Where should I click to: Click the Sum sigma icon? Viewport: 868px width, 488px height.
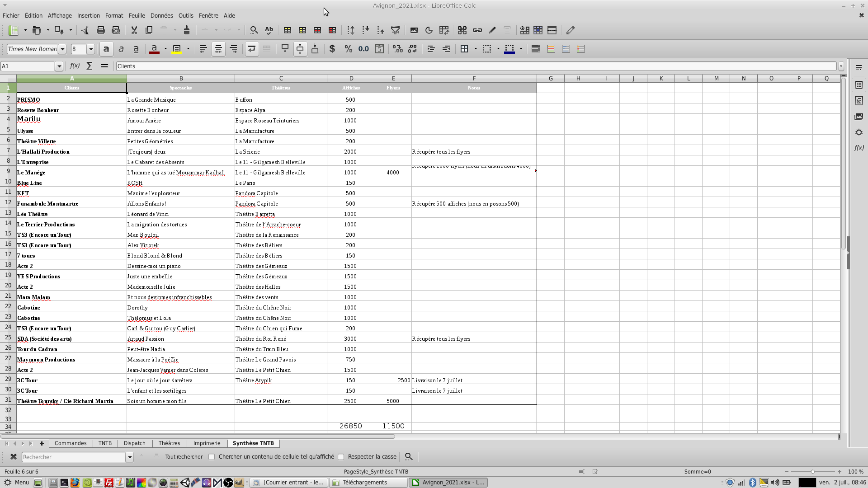[90, 66]
